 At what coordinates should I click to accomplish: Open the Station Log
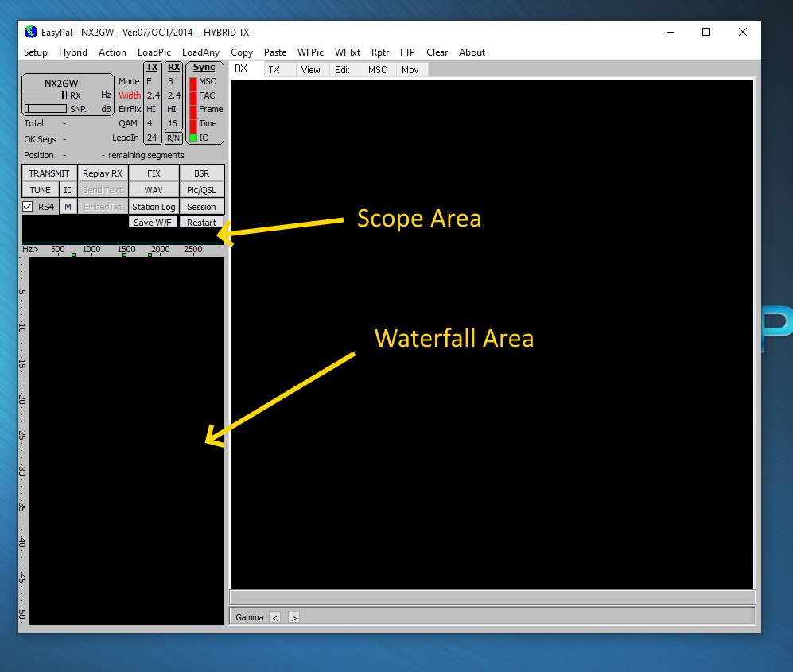point(154,207)
